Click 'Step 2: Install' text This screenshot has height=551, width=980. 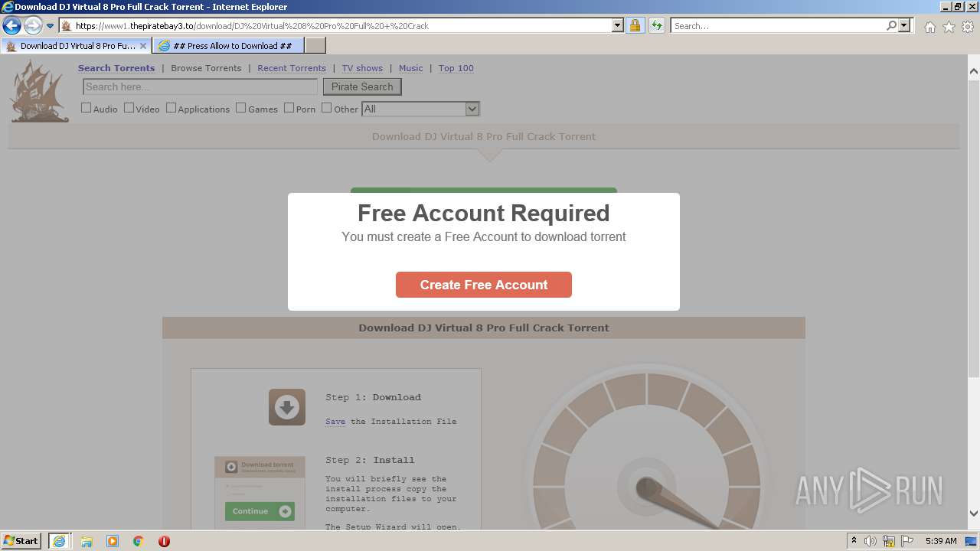(370, 460)
